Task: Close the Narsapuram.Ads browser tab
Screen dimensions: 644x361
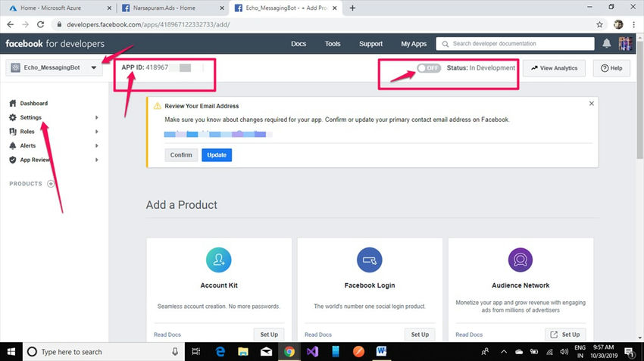Action: click(x=222, y=8)
